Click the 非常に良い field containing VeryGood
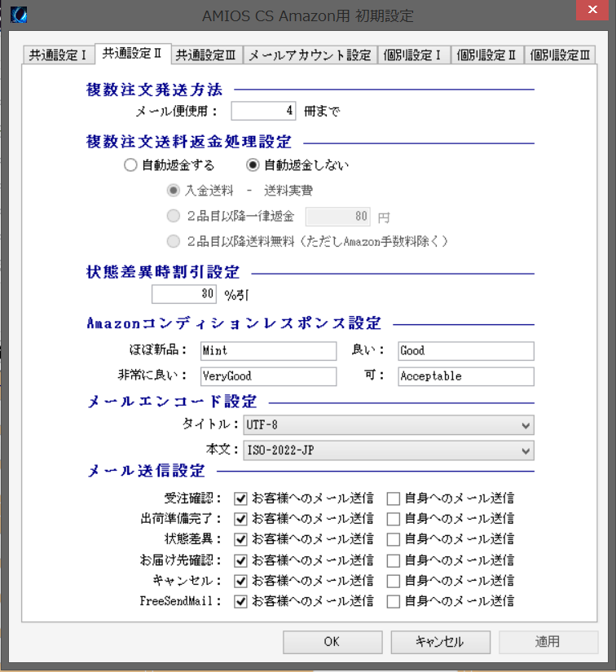616x672 pixels. tap(268, 376)
